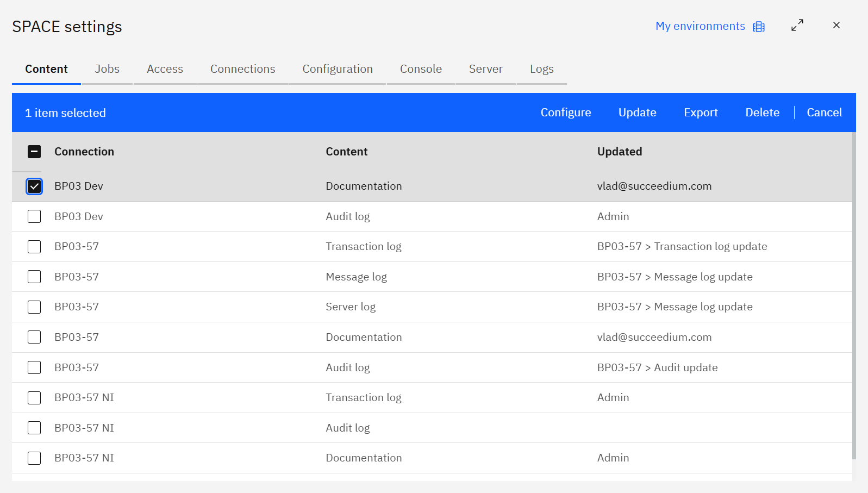Open the Connections tab
The width and height of the screenshot is (868, 493).
(242, 69)
